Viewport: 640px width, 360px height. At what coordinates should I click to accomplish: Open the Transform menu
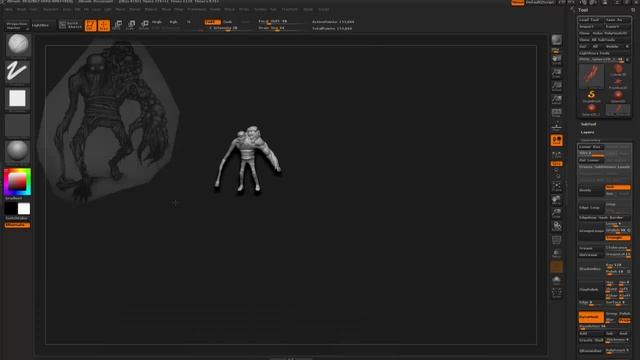[289, 9]
